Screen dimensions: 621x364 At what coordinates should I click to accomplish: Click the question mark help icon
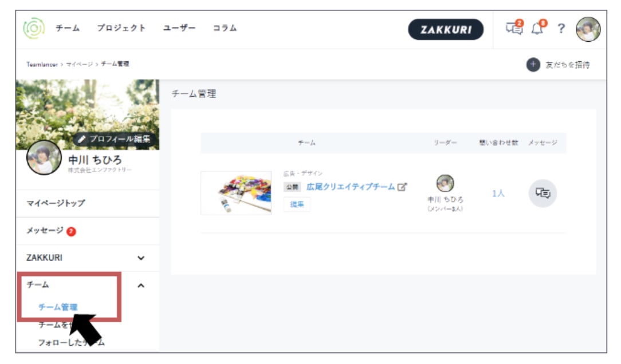561,29
